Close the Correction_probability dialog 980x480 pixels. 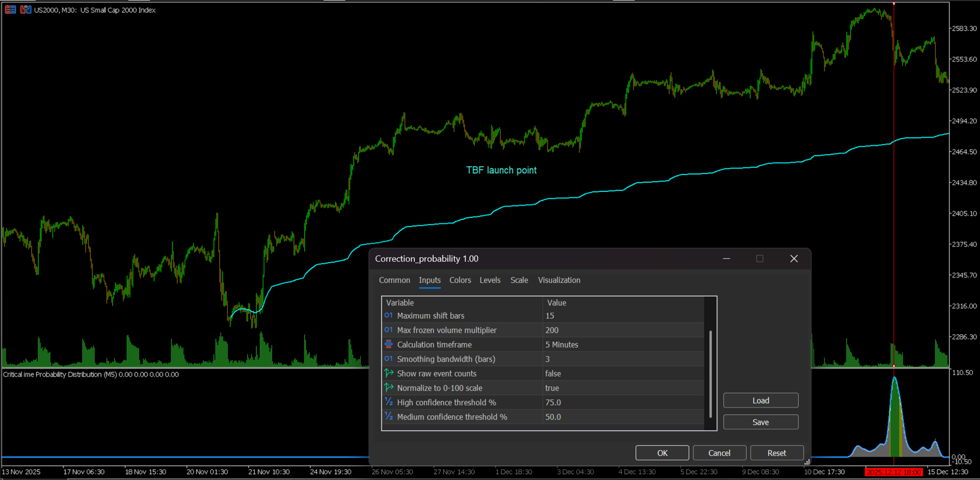(794, 259)
